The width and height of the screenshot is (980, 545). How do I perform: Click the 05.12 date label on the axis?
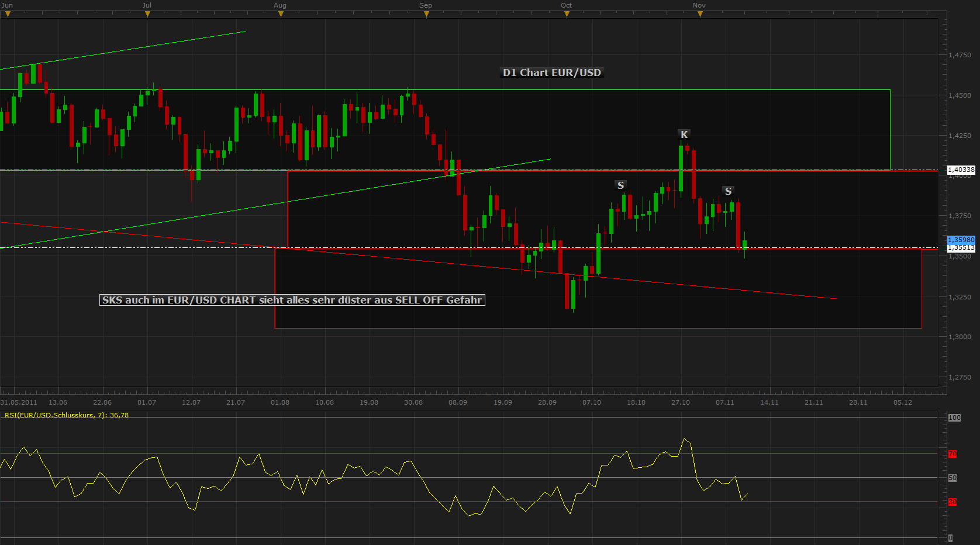point(903,402)
